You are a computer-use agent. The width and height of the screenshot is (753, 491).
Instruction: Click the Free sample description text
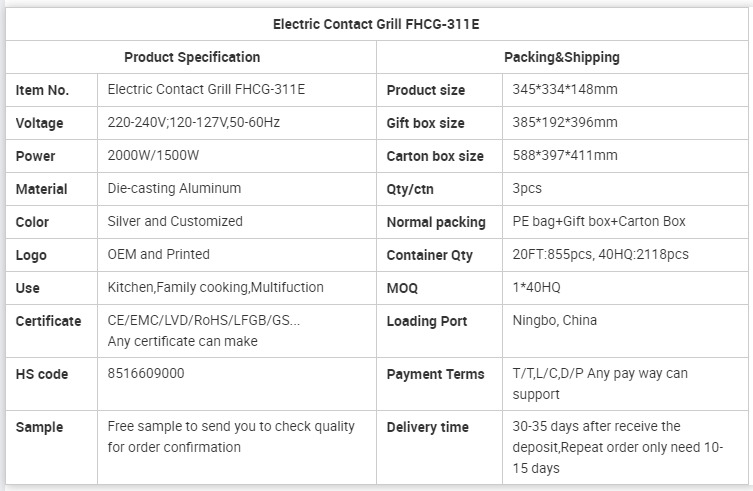231,437
